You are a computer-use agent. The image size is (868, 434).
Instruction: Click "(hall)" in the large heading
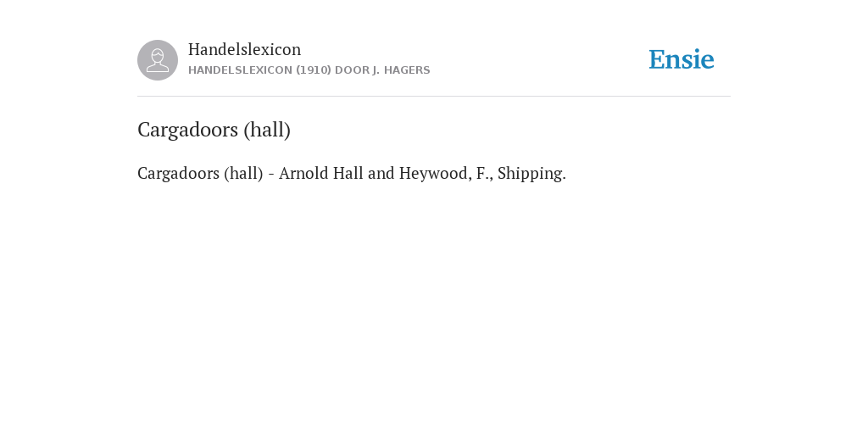(267, 130)
